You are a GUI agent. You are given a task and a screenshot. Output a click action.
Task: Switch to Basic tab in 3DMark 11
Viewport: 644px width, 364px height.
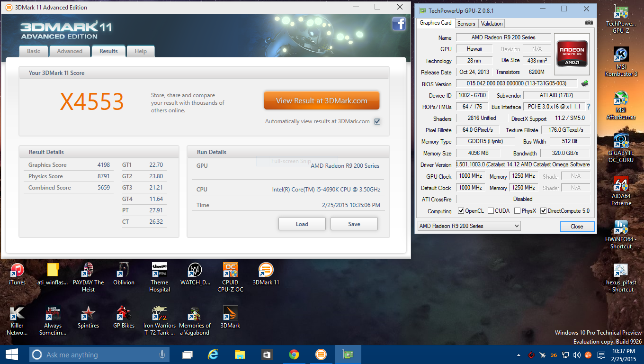(x=34, y=51)
